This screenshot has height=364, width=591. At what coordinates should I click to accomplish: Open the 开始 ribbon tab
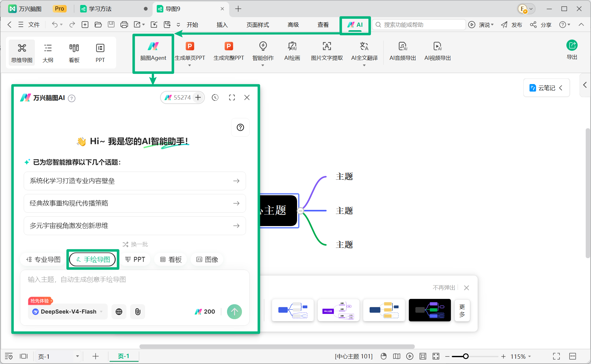(192, 25)
